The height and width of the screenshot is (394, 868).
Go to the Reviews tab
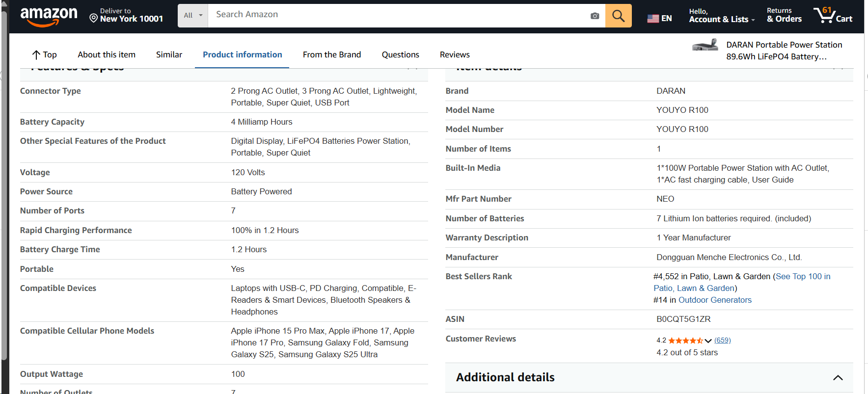(455, 54)
